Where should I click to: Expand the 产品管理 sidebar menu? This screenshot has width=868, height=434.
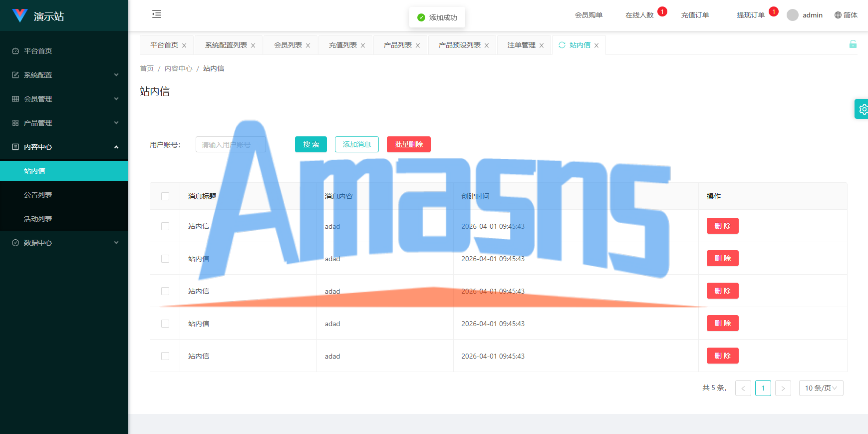click(64, 123)
